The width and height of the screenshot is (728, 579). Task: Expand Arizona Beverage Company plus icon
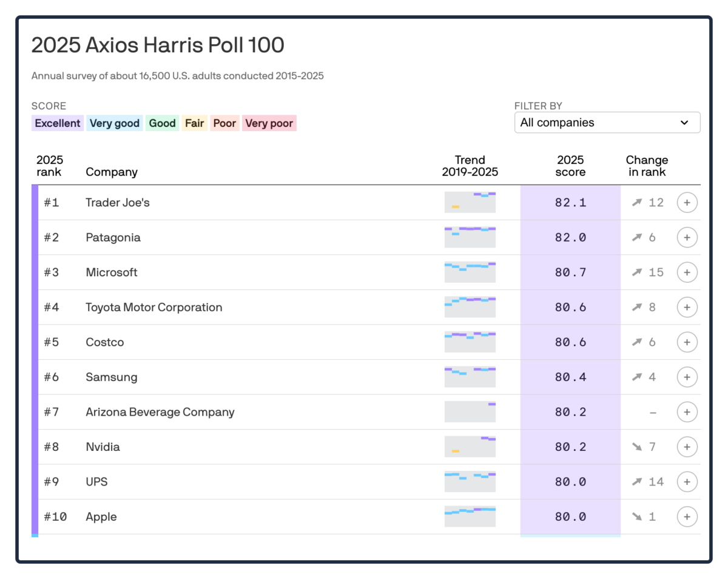click(x=687, y=412)
